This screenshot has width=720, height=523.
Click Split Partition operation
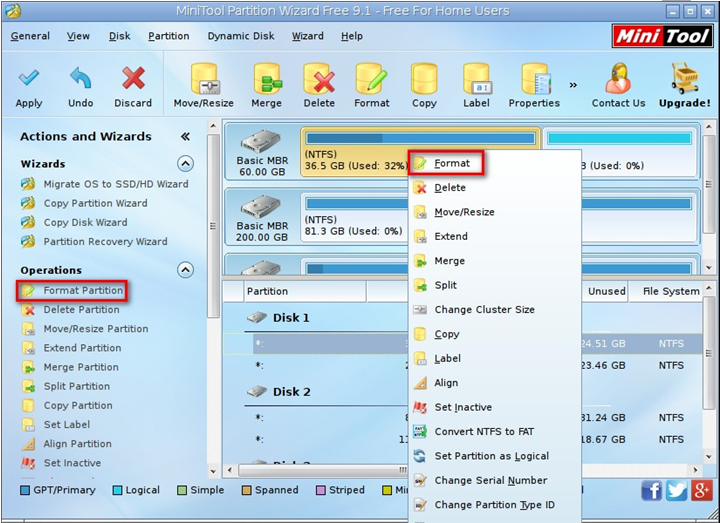click(65, 387)
